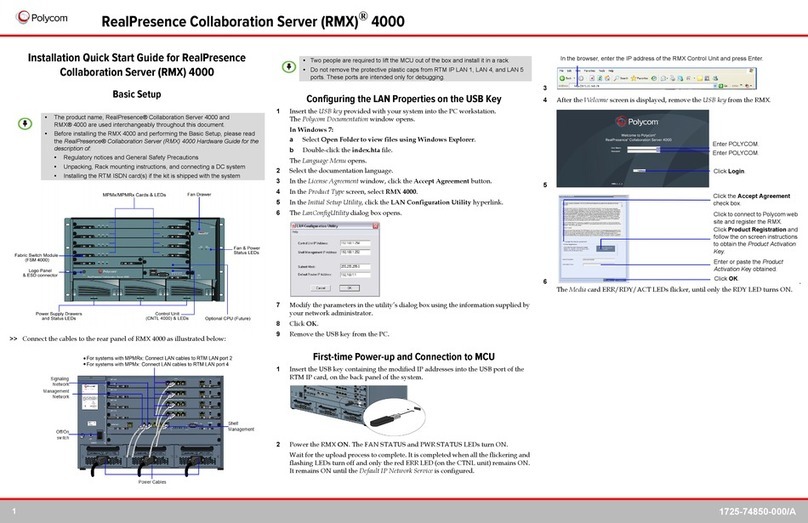Screen dimensions: 808x523
Task: Click the 'Fan & Power Status LEDs' label
Action: (x=247, y=250)
